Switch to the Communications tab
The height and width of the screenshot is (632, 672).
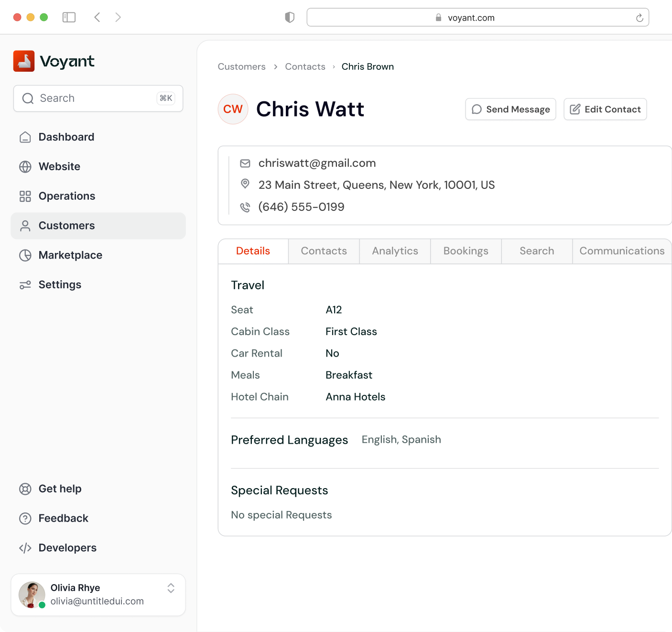[622, 251]
